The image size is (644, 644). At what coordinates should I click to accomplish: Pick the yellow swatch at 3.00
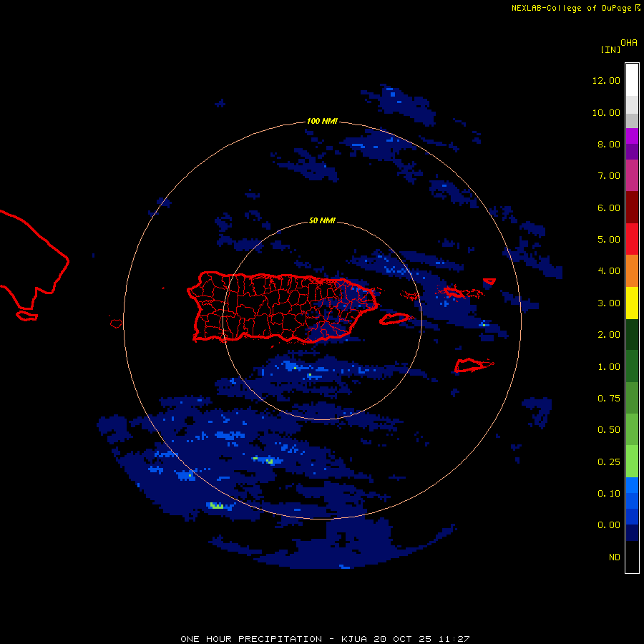point(632,303)
